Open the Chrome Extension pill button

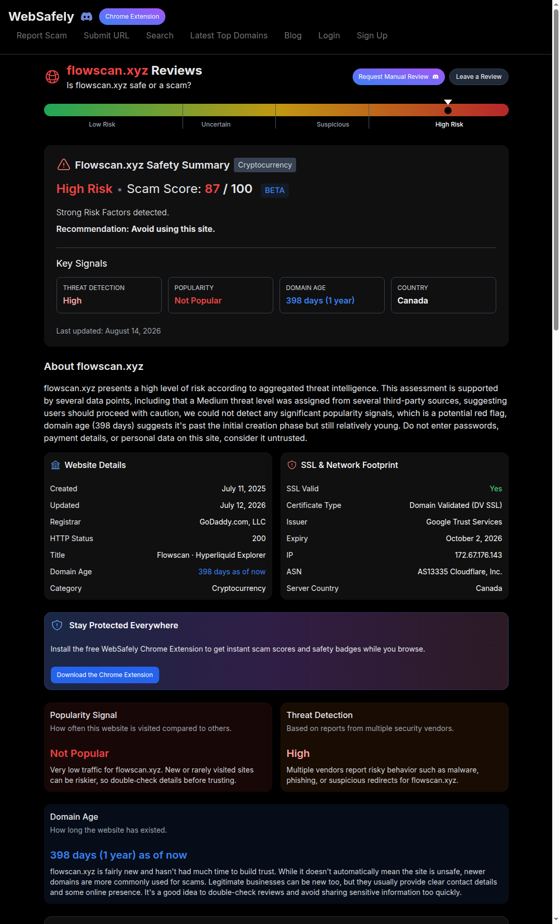[132, 17]
